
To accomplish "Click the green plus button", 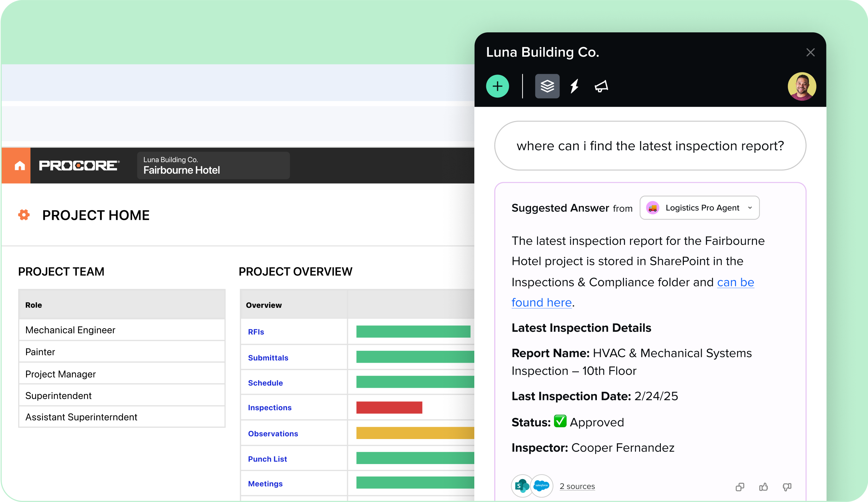I will (x=497, y=86).
